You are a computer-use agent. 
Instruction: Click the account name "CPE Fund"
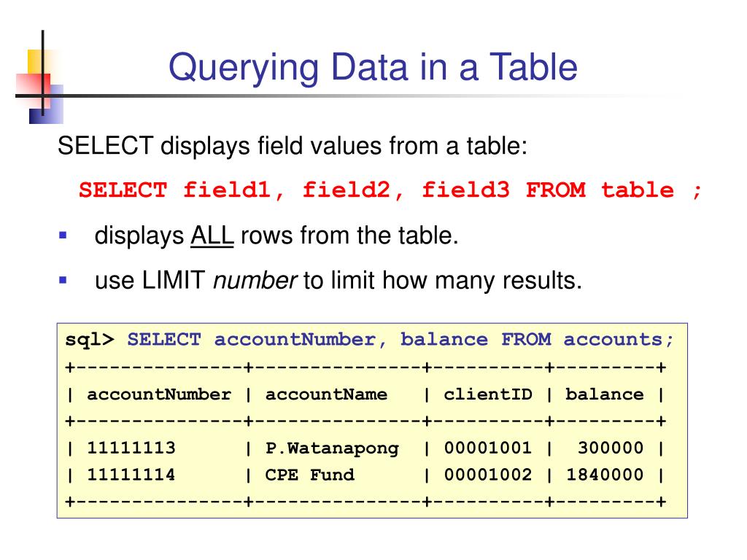pyautogui.click(x=309, y=475)
